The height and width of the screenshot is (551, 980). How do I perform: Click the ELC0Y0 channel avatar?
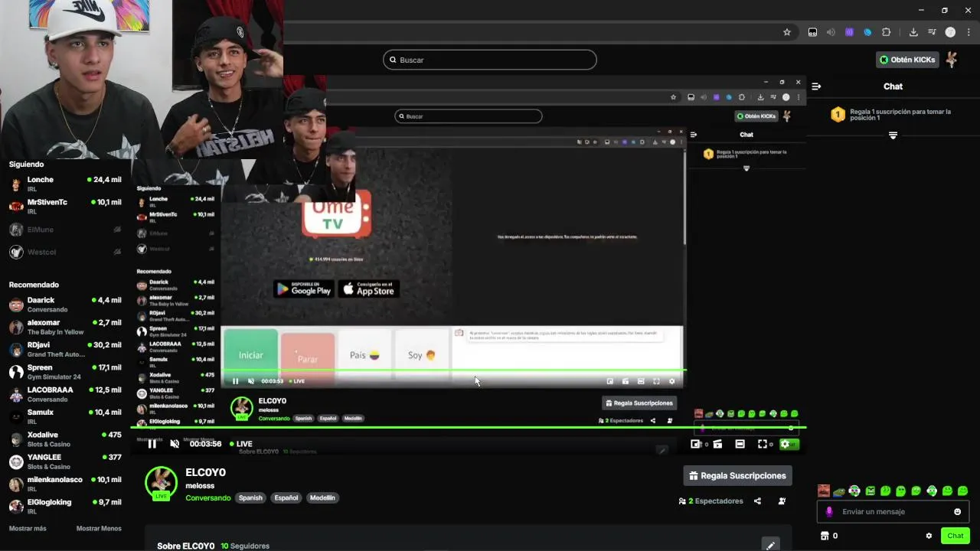click(x=161, y=482)
